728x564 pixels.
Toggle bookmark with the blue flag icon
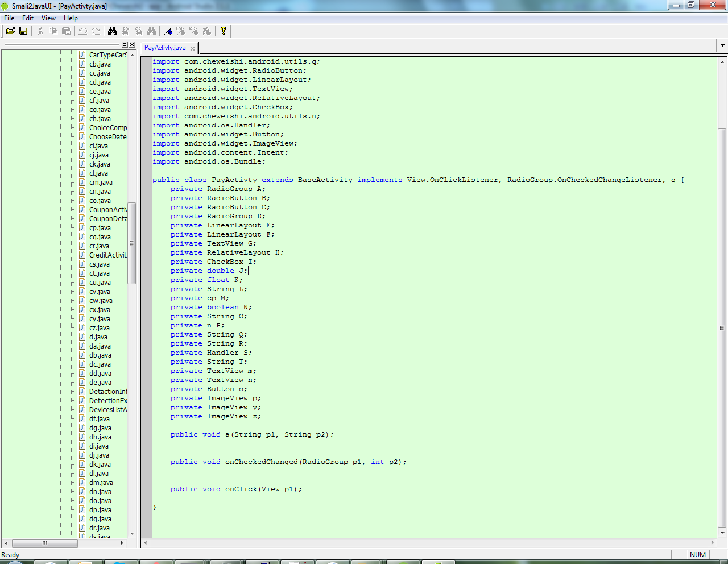click(168, 31)
